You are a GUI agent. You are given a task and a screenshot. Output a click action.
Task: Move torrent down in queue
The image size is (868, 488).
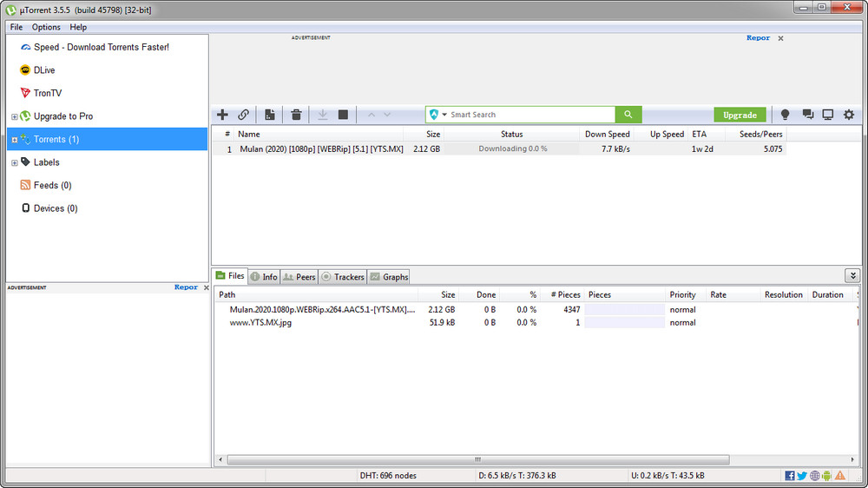pyautogui.click(x=387, y=115)
